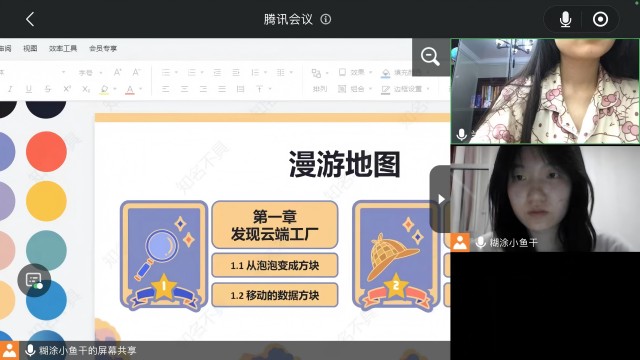Viewport: 640px width, 360px height.
Task: Open the 视图 menu tab
Action: (30, 49)
